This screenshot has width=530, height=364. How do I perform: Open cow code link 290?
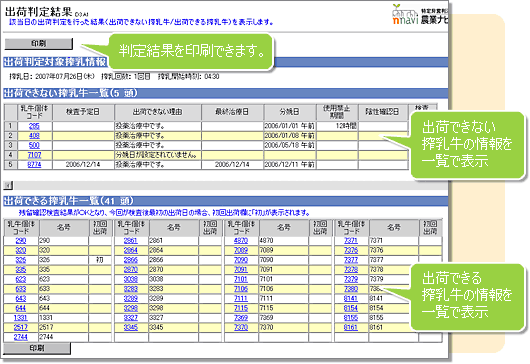pos(21,241)
